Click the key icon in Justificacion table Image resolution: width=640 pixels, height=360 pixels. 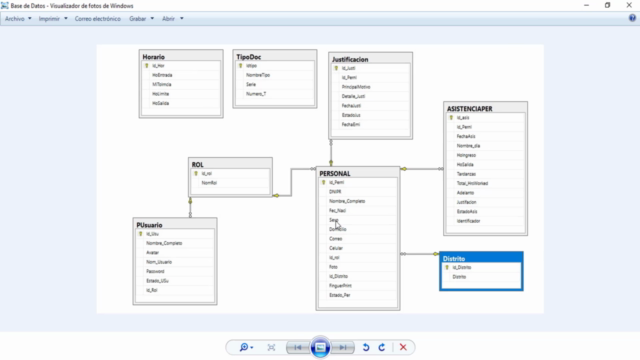336,68
